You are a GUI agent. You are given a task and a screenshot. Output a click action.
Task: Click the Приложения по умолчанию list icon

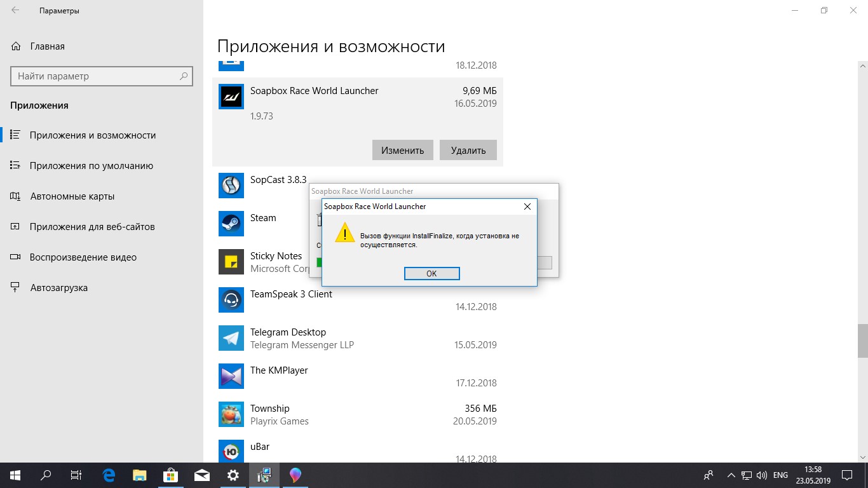(x=16, y=166)
